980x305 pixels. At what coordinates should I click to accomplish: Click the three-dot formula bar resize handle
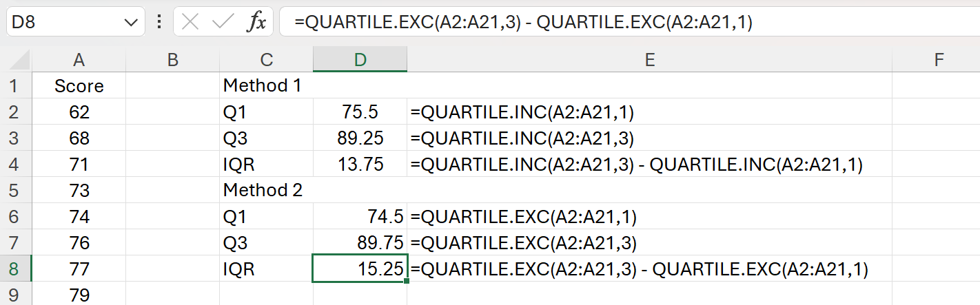coord(160,22)
